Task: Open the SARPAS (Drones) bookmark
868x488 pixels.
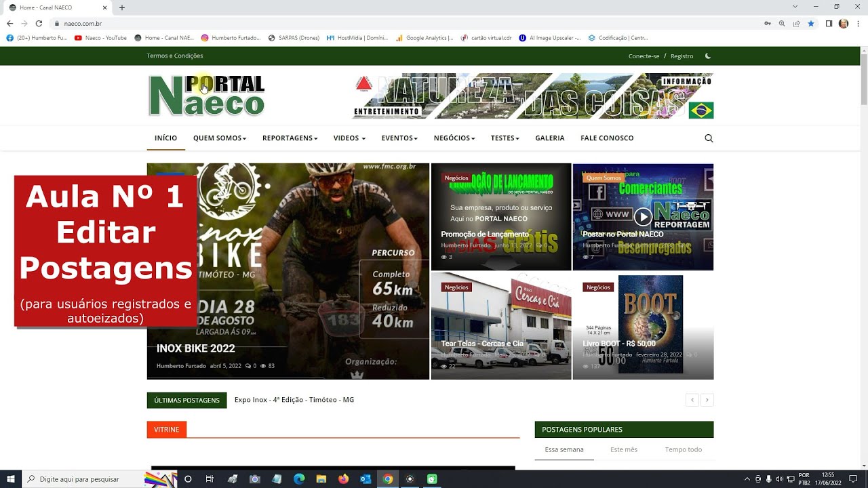Action: point(294,38)
